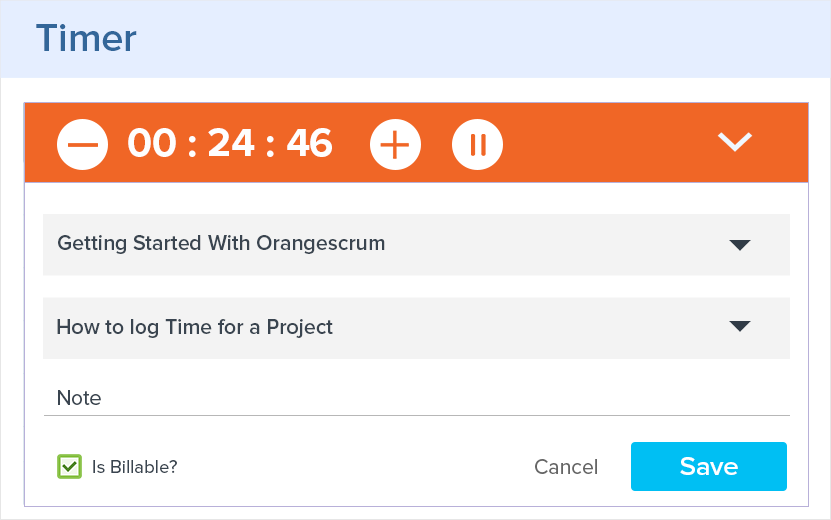Save the timer entry
This screenshot has width=831, height=520.
point(708,467)
